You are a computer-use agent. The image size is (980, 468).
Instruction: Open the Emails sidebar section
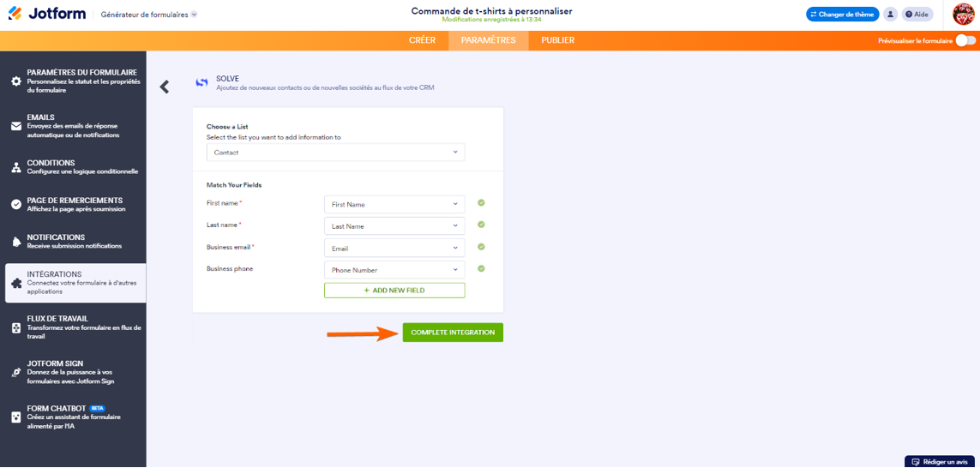click(x=75, y=126)
